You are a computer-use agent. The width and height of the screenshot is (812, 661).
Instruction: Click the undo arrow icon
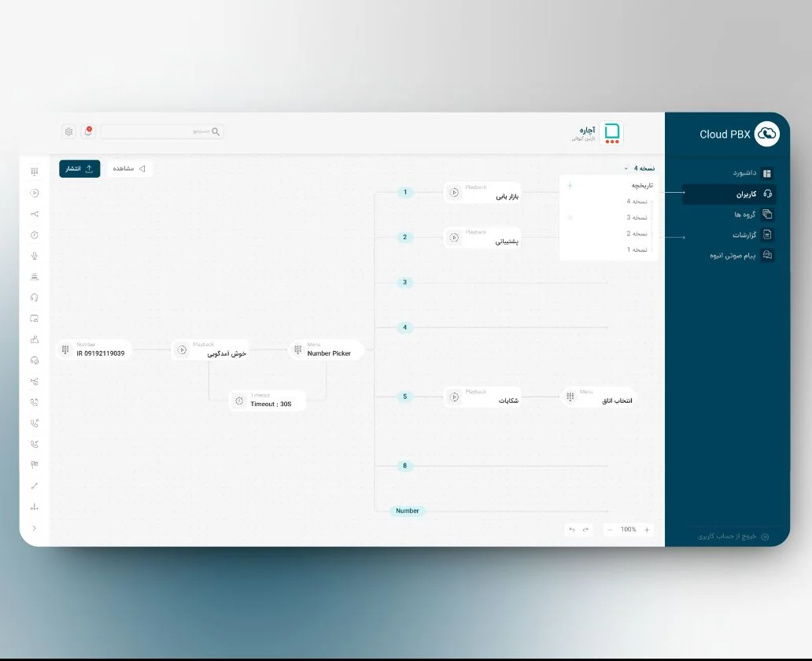pos(572,530)
